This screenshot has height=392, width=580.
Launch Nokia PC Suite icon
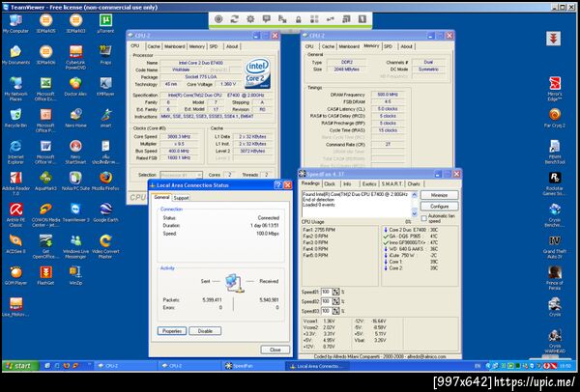[75, 181]
